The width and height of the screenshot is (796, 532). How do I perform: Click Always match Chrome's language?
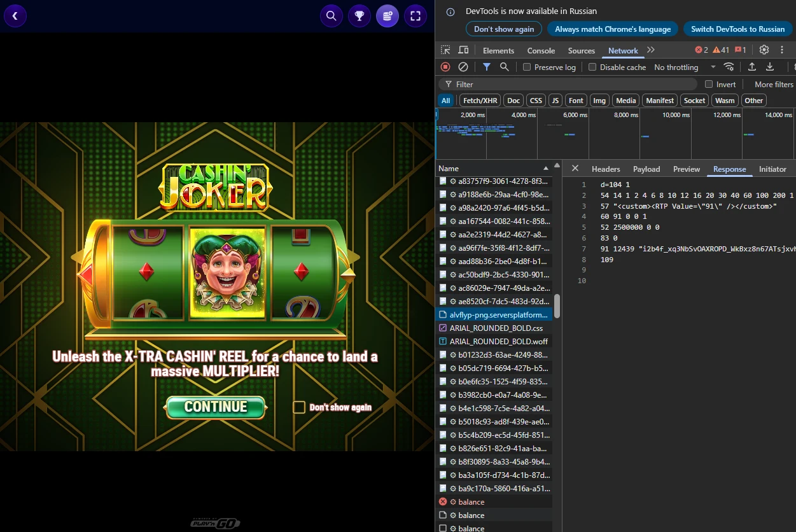coord(613,29)
